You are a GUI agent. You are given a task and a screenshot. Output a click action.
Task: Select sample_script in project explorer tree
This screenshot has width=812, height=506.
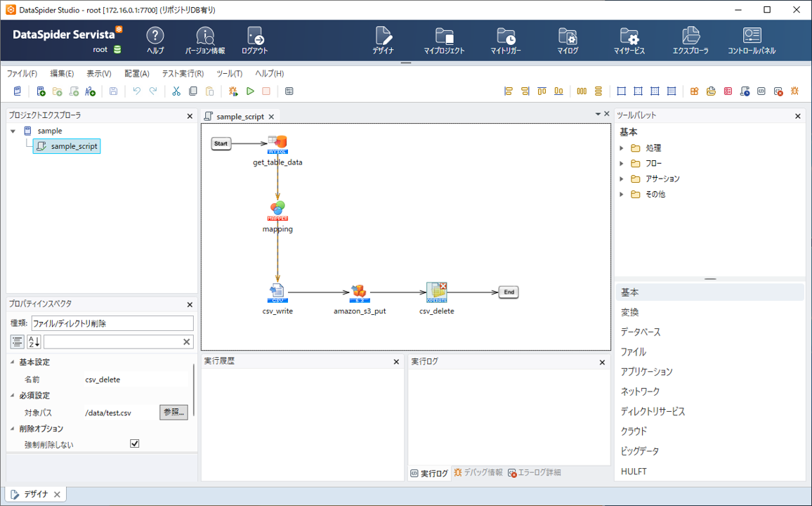tap(67, 146)
